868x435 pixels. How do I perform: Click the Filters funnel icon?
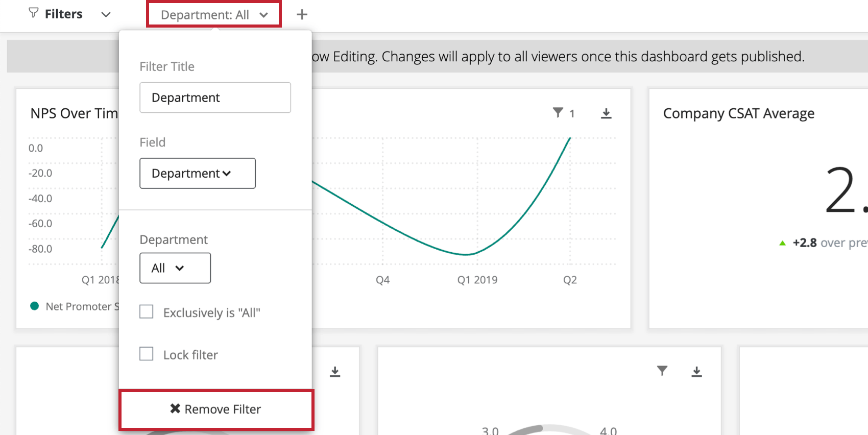33,13
